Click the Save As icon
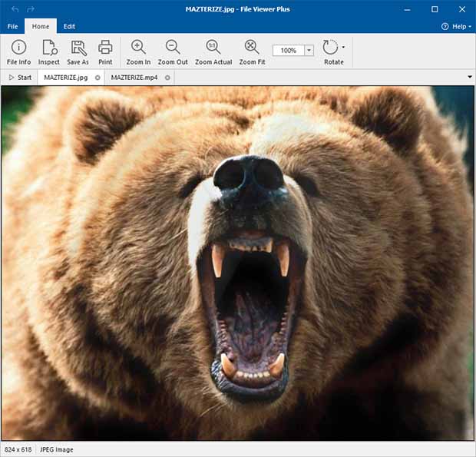 (78, 52)
